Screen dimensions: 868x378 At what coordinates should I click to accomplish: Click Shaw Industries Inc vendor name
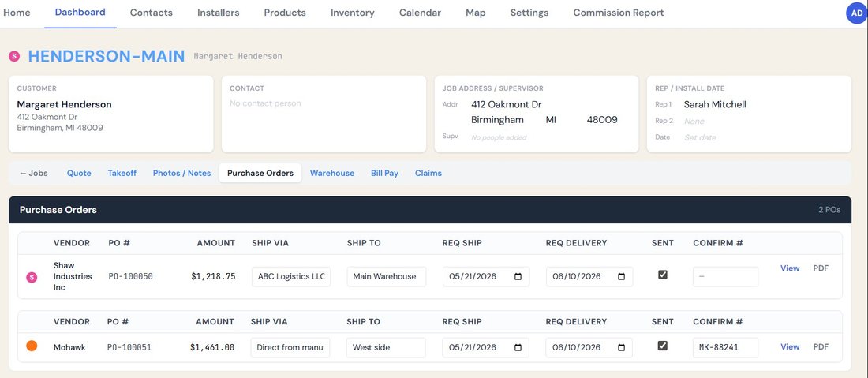[x=73, y=276]
